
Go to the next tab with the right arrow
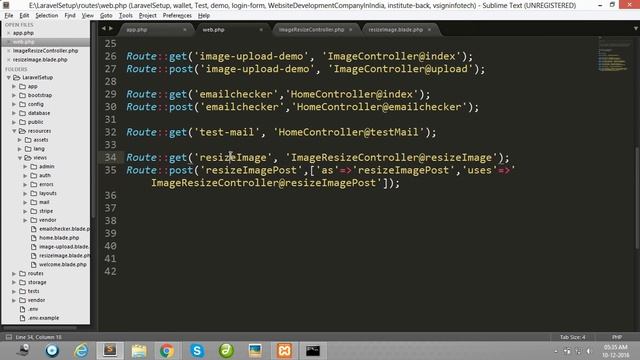[111, 29]
